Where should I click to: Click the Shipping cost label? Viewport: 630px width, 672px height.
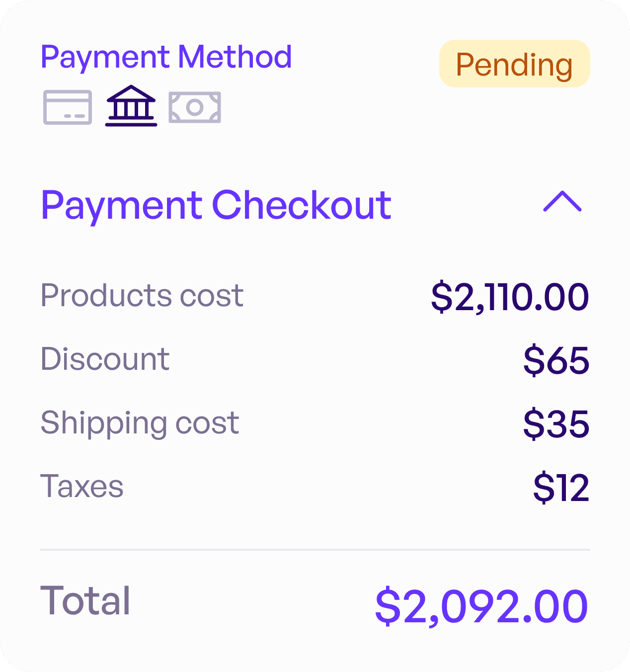click(140, 423)
